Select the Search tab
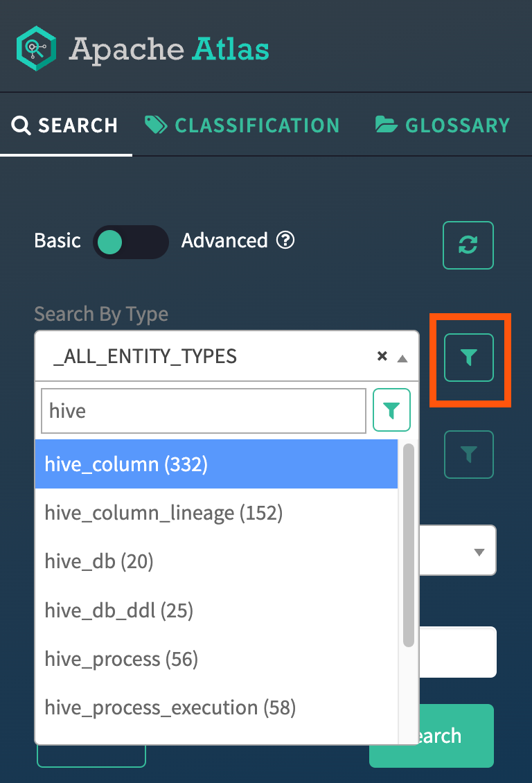 pos(65,125)
